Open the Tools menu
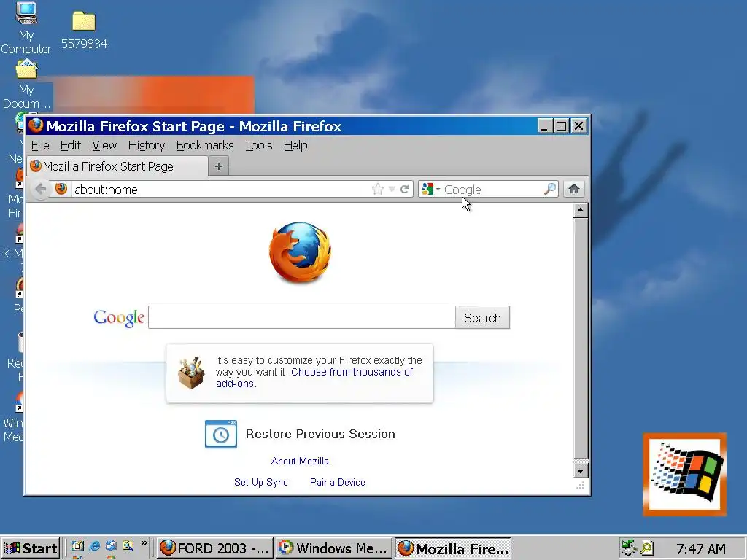747x560 pixels. pos(259,145)
